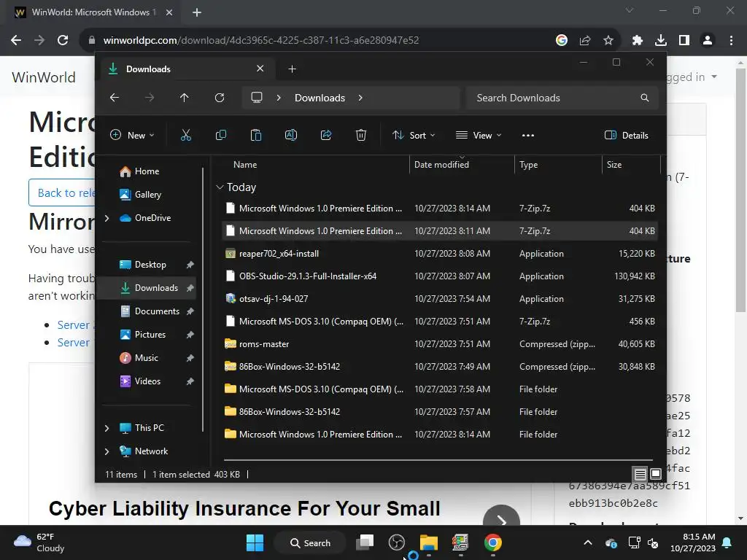Select the roms-master zip file
The image size is (747, 560).
[x=441, y=344]
